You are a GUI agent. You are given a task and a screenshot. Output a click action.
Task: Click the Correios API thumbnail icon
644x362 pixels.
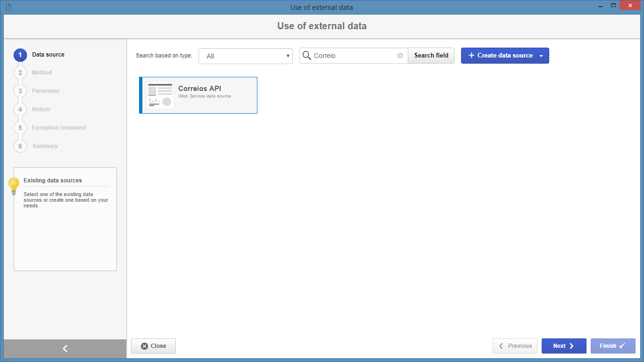click(x=160, y=95)
